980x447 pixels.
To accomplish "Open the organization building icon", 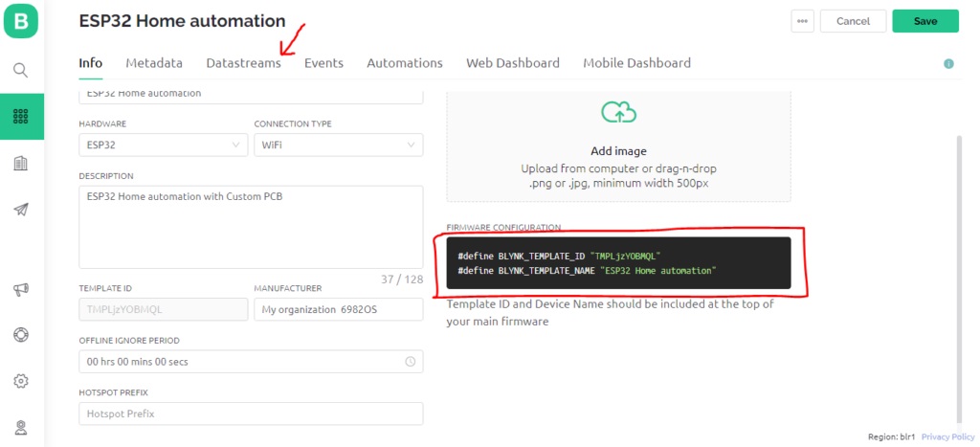I will pos(21,163).
